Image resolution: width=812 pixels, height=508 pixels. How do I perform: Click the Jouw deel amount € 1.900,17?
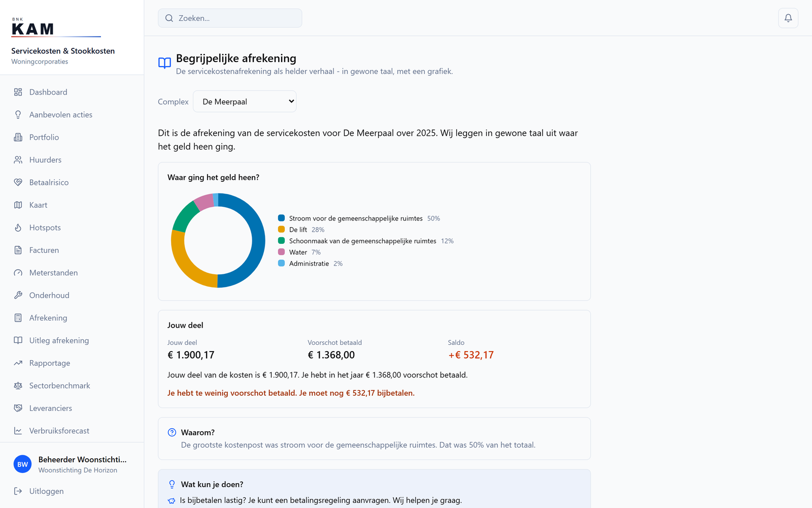point(191,355)
